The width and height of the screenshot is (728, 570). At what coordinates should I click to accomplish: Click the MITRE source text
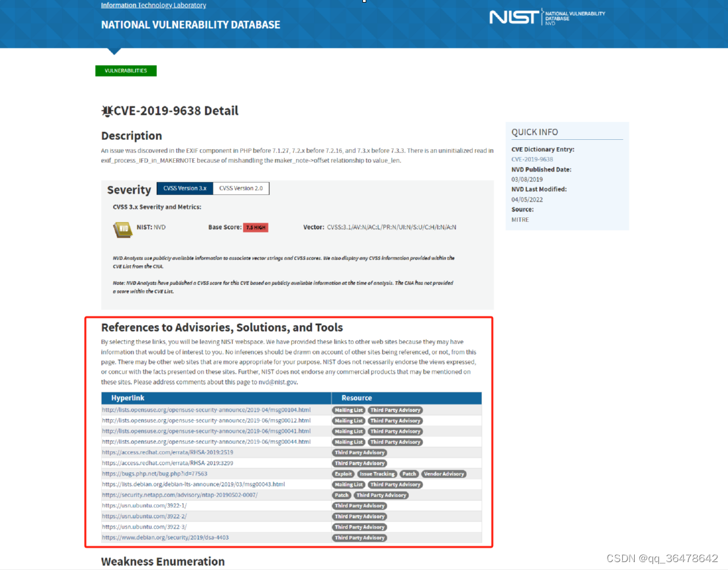[x=520, y=220]
